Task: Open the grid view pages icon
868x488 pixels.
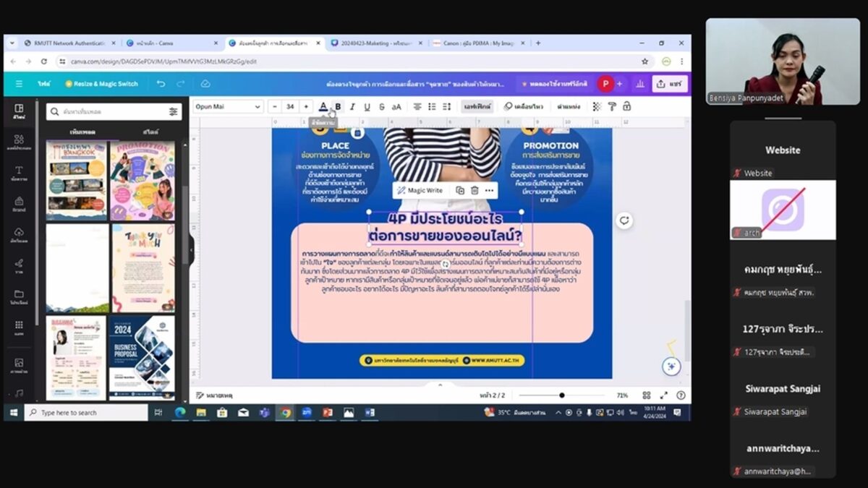Action: tap(646, 395)
